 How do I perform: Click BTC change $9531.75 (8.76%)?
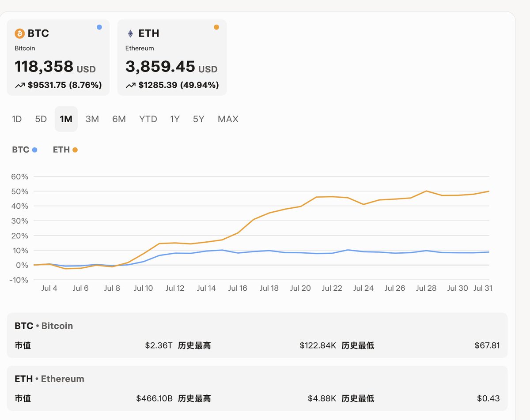click(x=65, y=85)
